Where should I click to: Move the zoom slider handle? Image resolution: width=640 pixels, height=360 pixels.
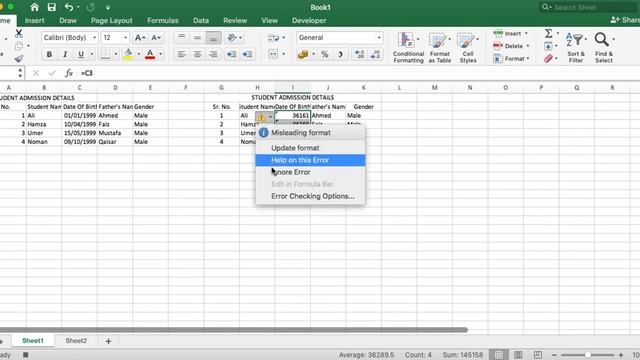click(588, 355)
